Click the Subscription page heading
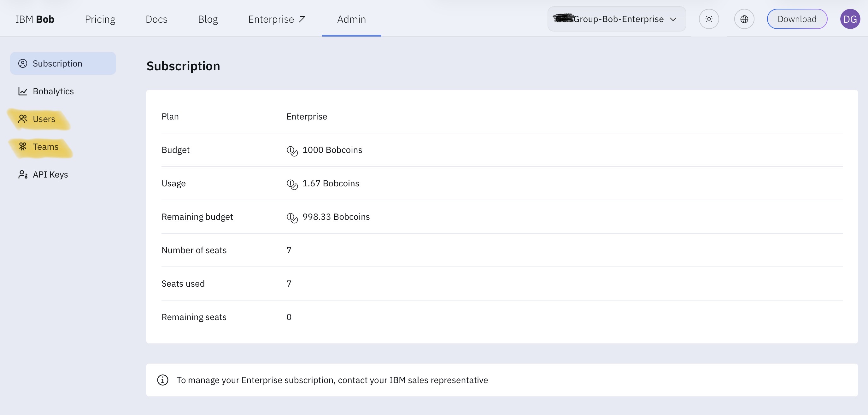 [183, 66]
